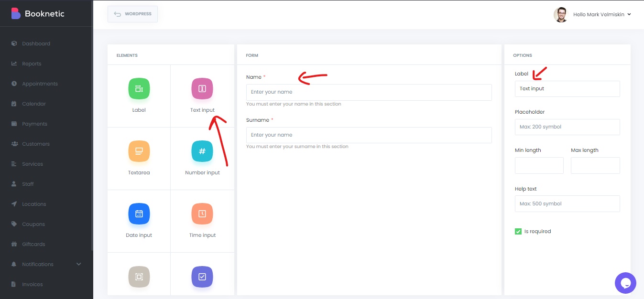
Task: Click the Help text input
Action: point(567,203)
